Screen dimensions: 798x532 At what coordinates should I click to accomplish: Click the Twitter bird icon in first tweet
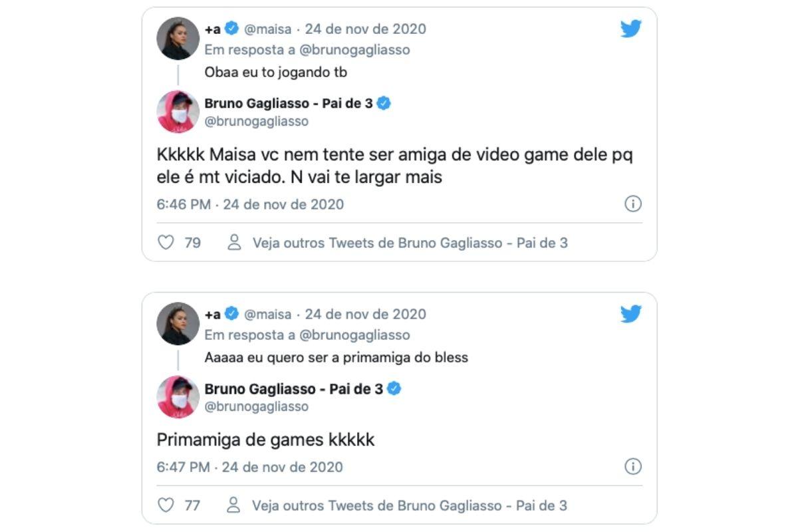pyautogui.click(x=630, y=29)
